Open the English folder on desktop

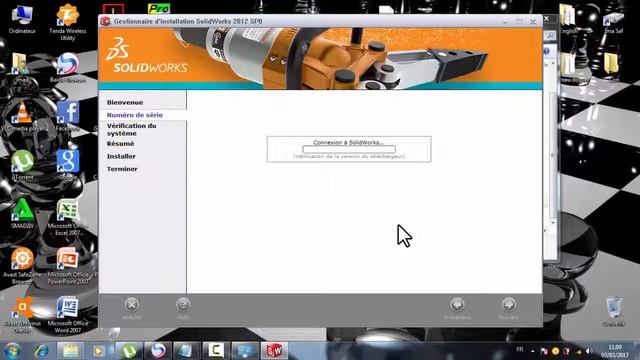click(568, 19)
